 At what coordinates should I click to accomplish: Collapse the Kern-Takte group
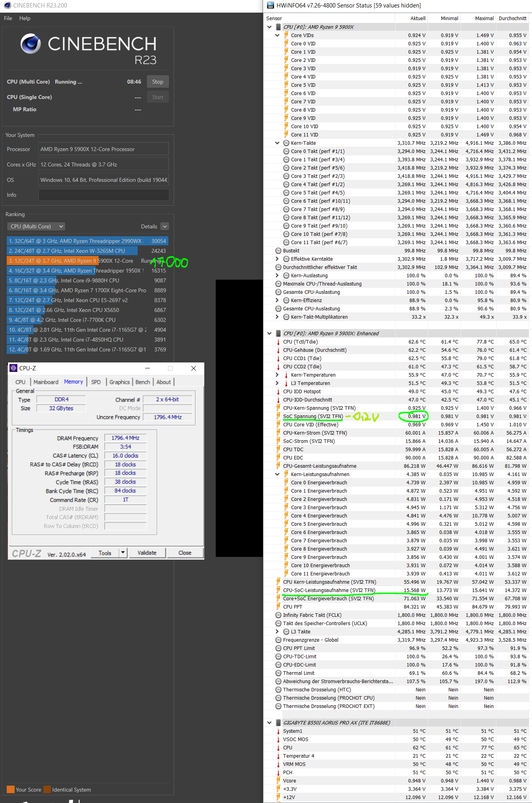click(277, 143)
